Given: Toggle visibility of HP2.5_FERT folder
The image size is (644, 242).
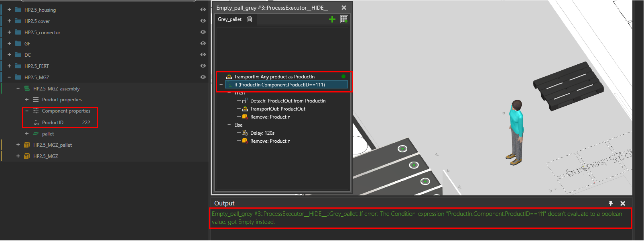Looking at the screenshot, I should pyautogui.click(x=203, y=66).
